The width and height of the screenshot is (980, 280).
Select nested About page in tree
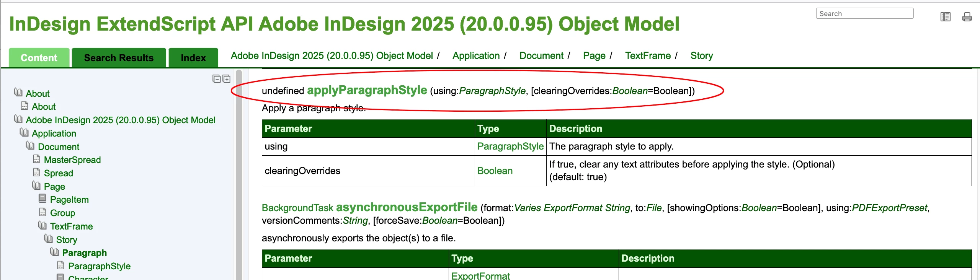(44, 107)
